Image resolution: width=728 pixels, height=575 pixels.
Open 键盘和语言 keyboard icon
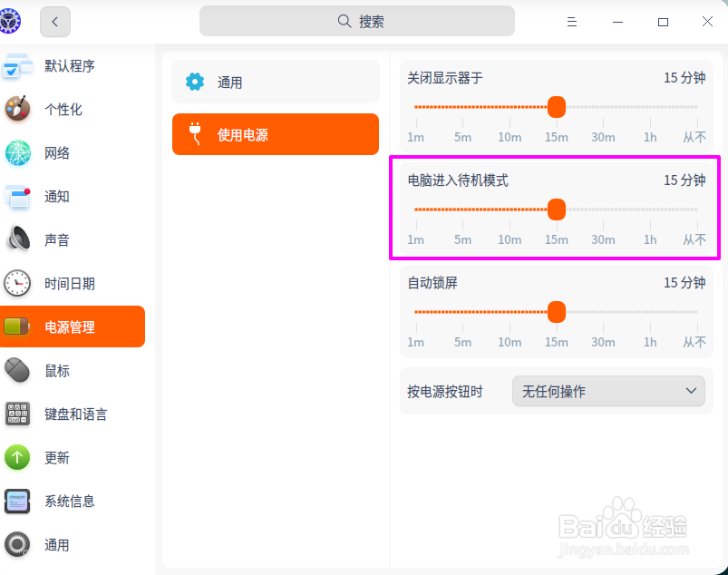pyautogui.click(x=17, y=414)
